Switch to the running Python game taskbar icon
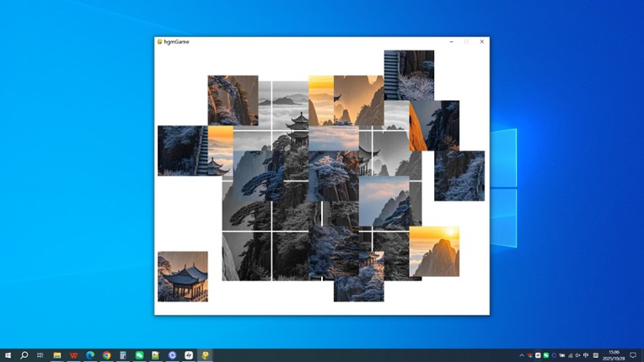 pos(206,355)
